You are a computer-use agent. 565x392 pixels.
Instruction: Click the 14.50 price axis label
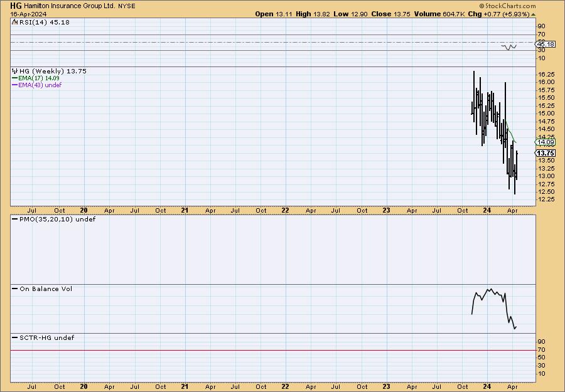click(x=546, y=129)
